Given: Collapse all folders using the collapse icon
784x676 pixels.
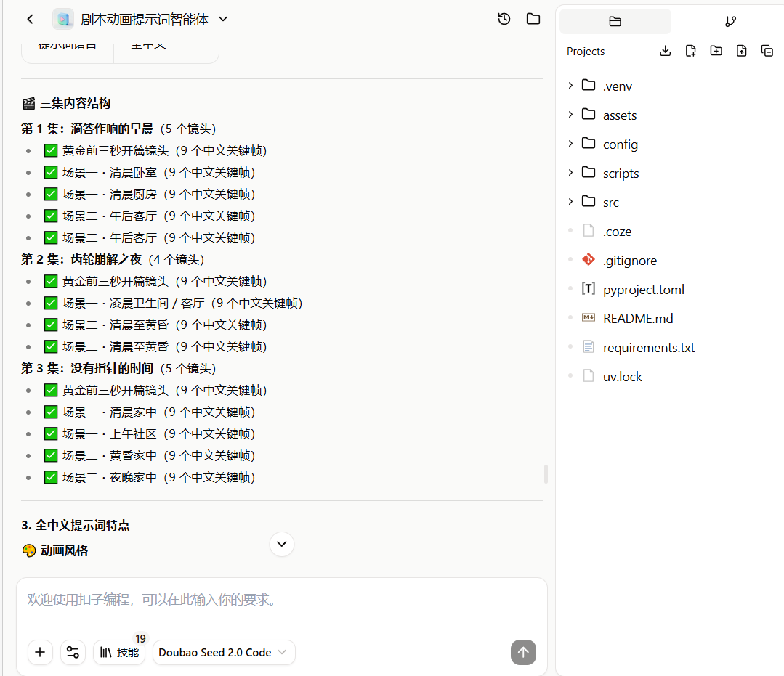Looking at the screenshot, I should (767, 51).
